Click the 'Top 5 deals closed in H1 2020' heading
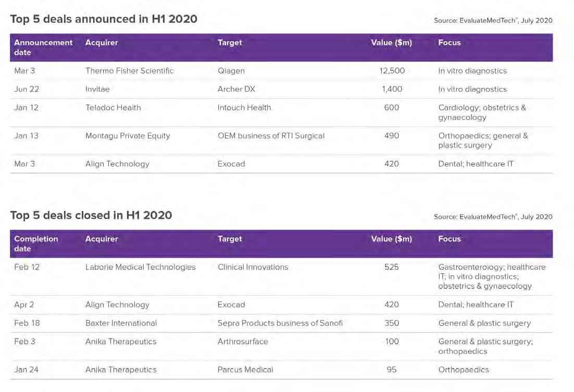The image size is (574, 392). click(91, 215)
